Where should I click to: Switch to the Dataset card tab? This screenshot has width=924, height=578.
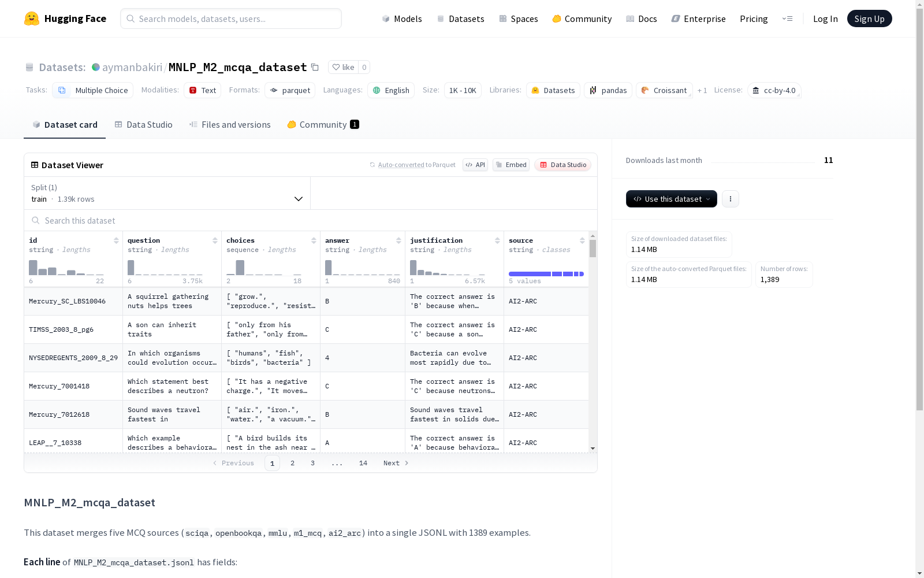point(65,124)
